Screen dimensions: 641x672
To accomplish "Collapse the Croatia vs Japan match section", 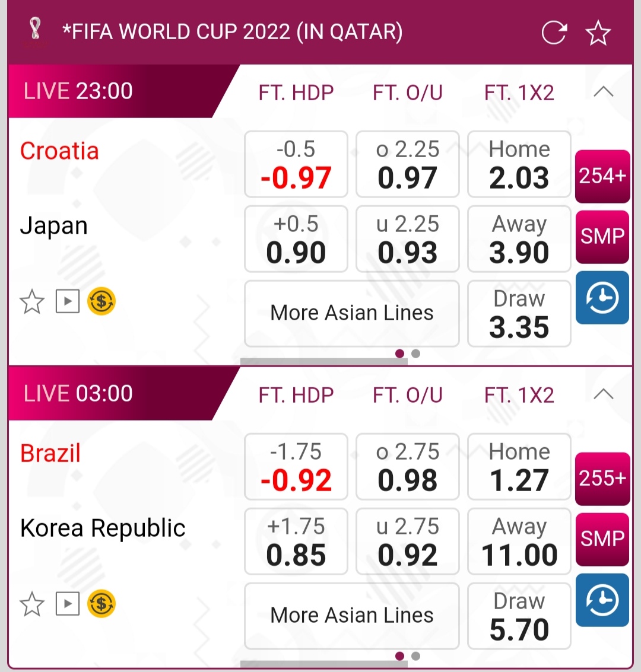I will (603, 92).
